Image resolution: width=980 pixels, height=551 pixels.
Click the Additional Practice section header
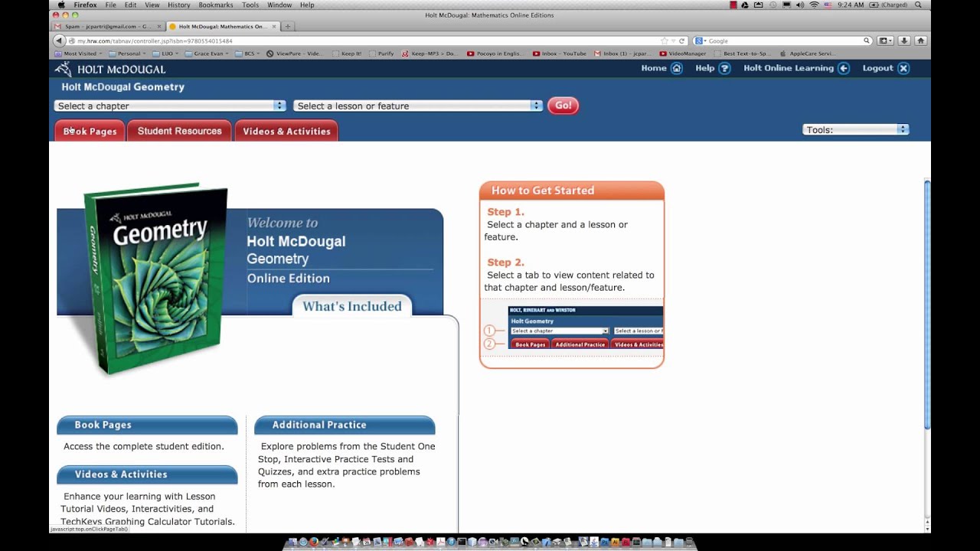[x=345, y=425]
